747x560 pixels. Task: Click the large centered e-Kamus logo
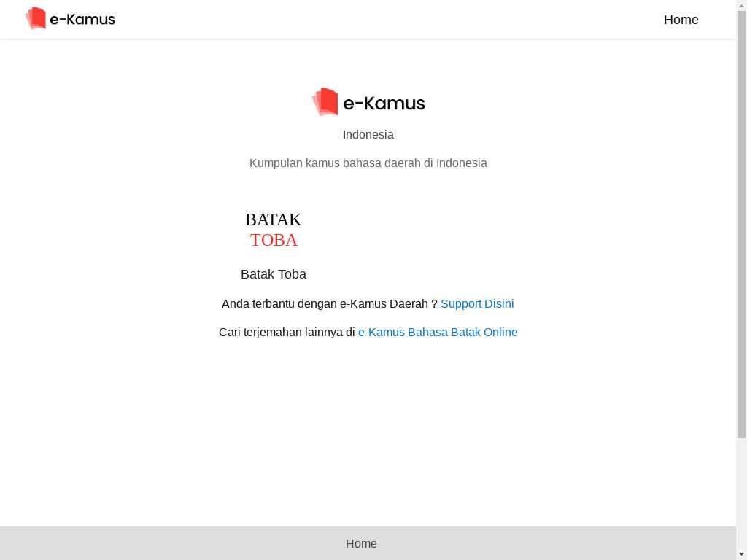368,102
